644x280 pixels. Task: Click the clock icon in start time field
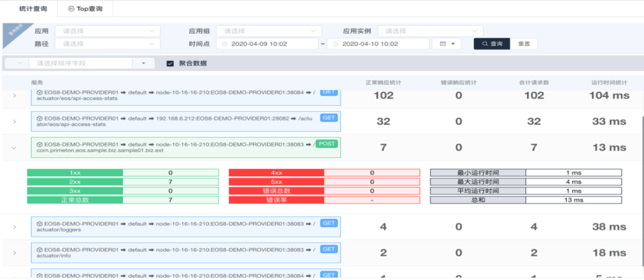[x=224, y=44]
